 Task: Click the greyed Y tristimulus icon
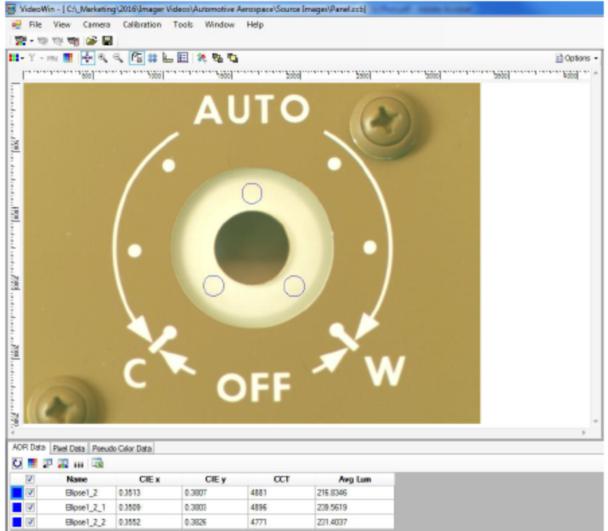point(32,58)
